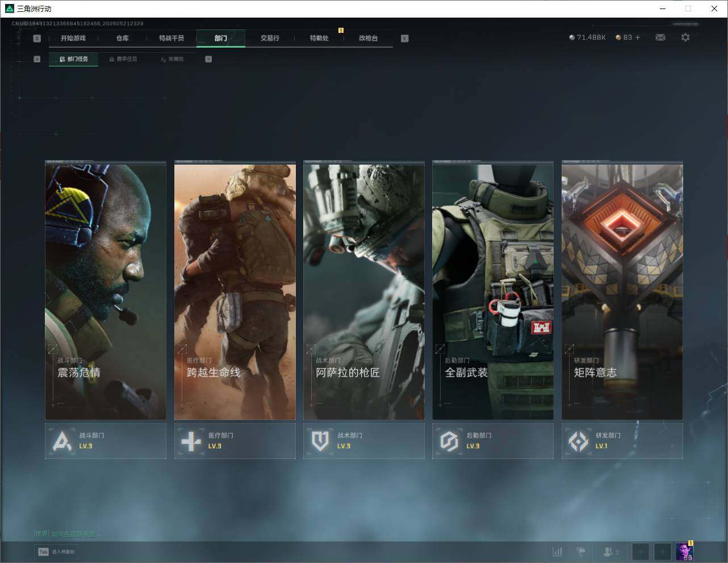Open the 开始游戏 tab

coord(73,38)
